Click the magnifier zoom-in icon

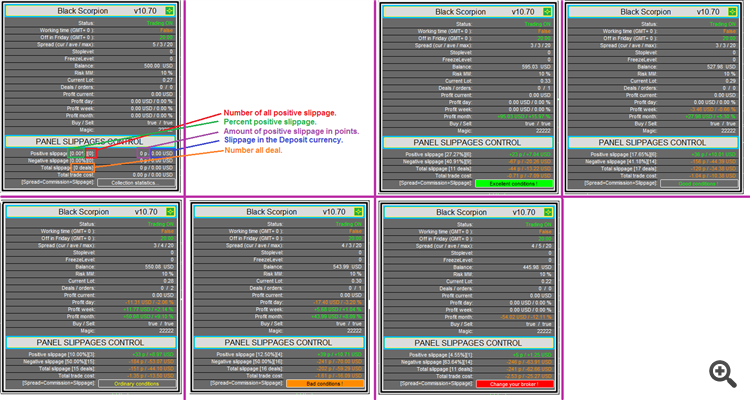pyautogui.click(x=722, y=374)
